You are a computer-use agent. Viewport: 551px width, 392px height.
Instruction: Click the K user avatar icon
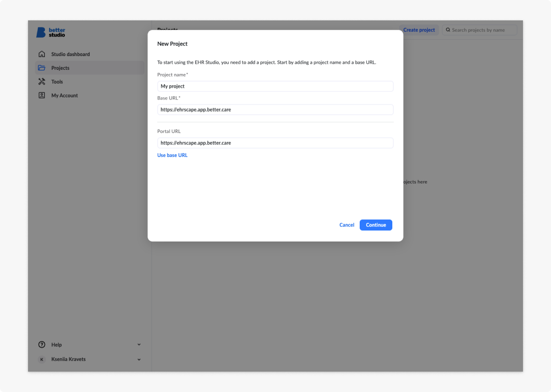coord(42,359)
